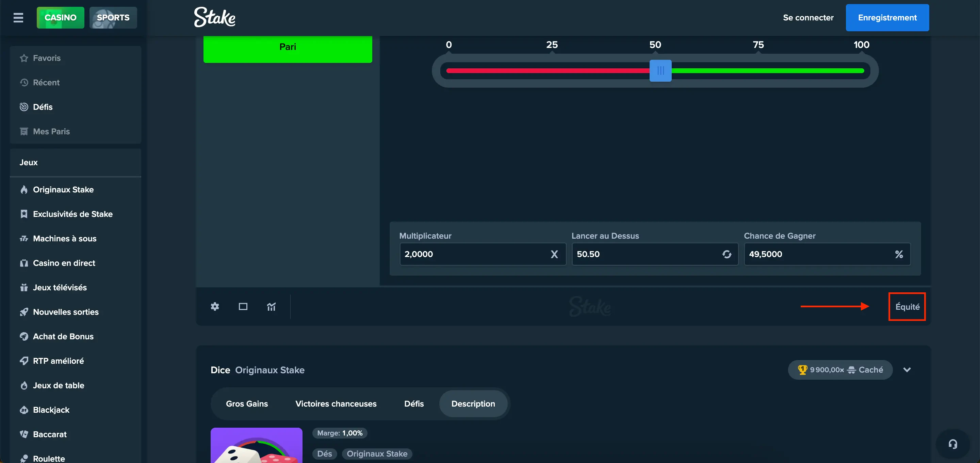
Task: Click the red part of slider
Action: [x=548, y=71]
